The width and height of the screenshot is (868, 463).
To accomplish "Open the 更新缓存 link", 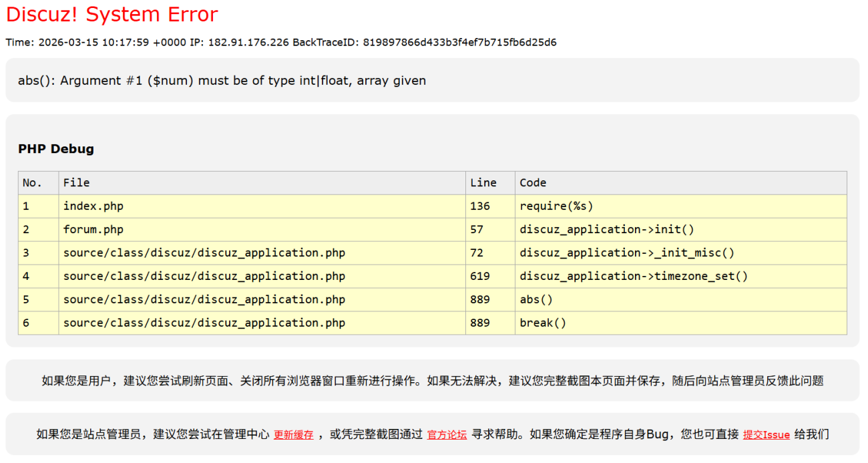I will click(x=293, y=435).
